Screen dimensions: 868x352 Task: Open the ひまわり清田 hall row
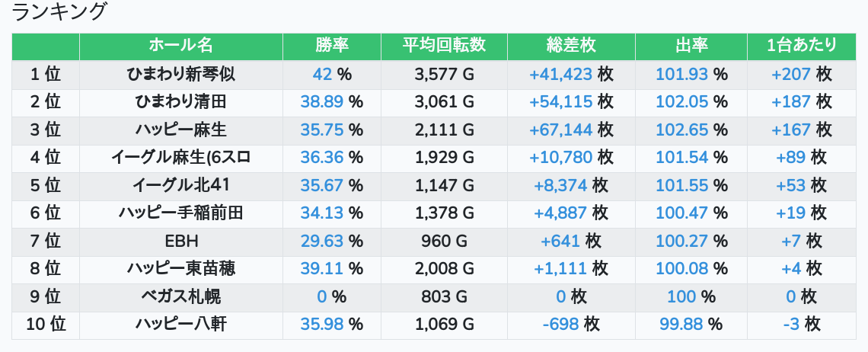(180, 102)
